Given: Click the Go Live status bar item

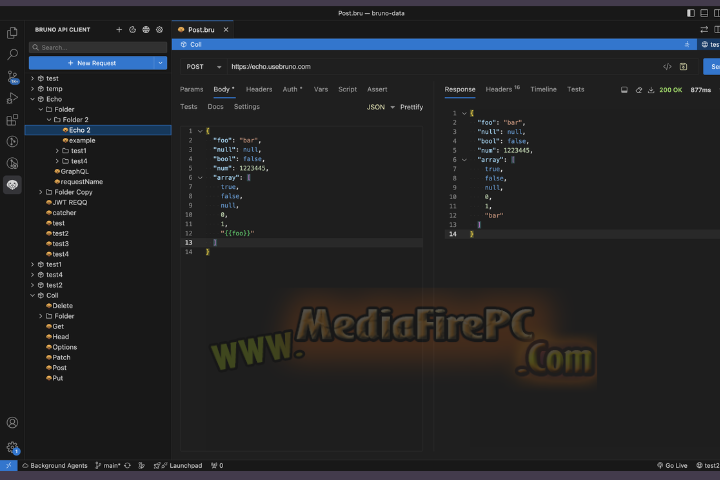Looking at the screenshot, I should 672,465.
